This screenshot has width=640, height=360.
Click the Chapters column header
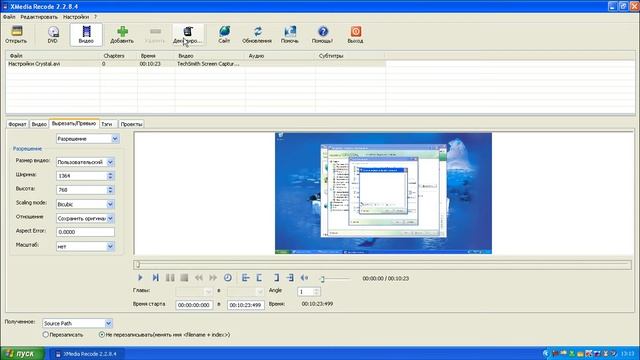[x=119, y=56]
